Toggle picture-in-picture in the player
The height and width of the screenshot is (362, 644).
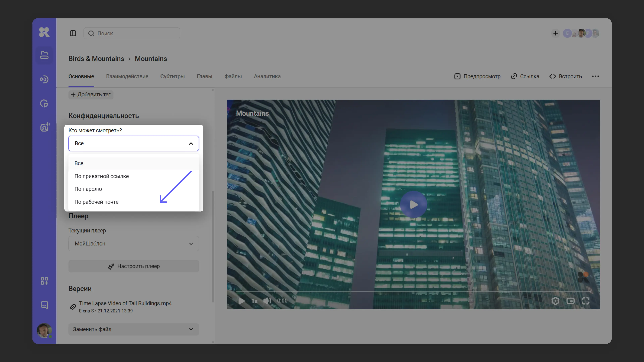click(570, 301)
